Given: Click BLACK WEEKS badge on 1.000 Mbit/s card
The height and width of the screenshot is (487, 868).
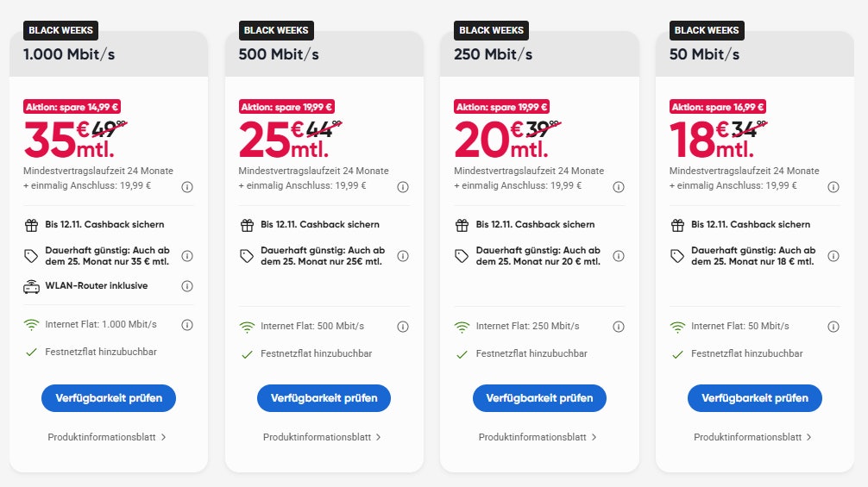Looking at the screenshot, I should coord(60,30).
